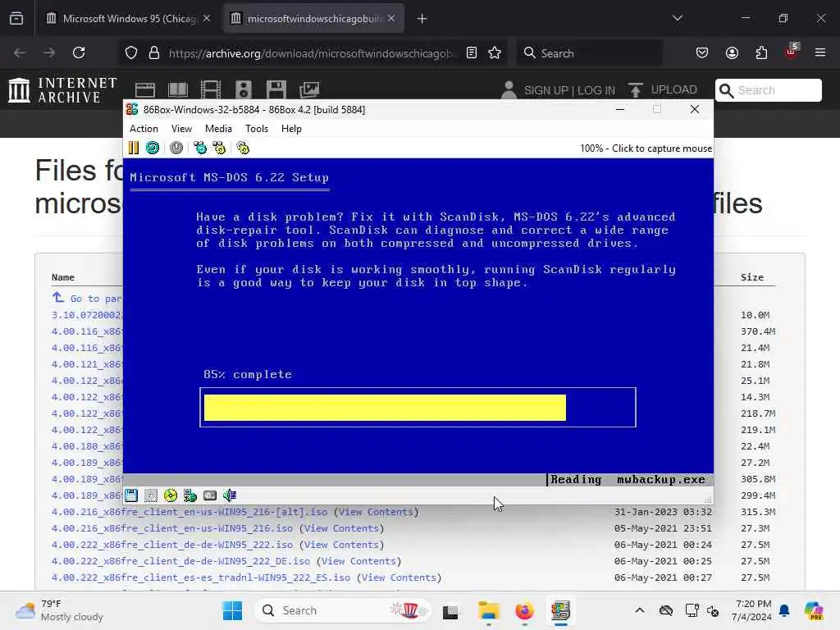Open the 86Box taskbar icon
This screenshot has width=840, height=630.
tap(560, 610)
